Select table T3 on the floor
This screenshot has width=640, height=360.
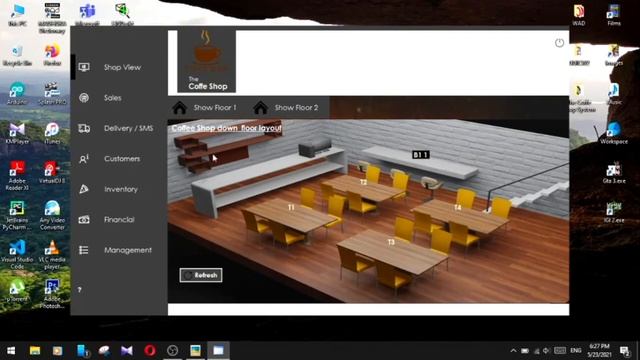tap(391, 242)
